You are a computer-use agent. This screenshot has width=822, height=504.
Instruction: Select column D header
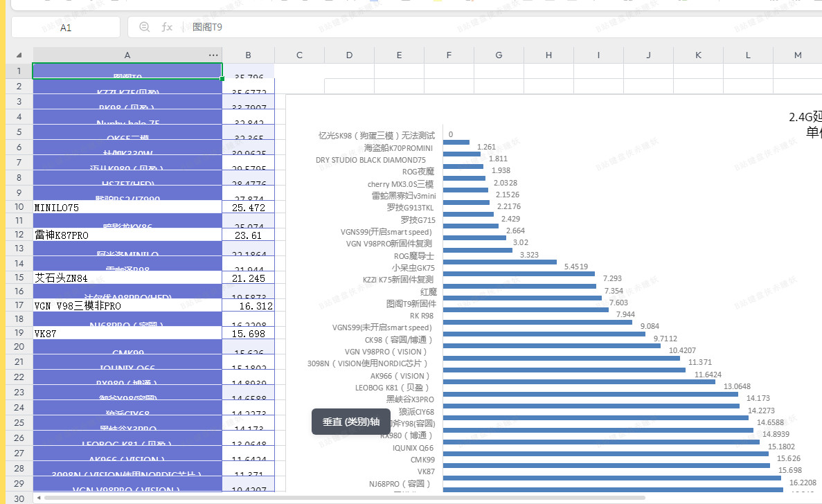click(349, 55)
